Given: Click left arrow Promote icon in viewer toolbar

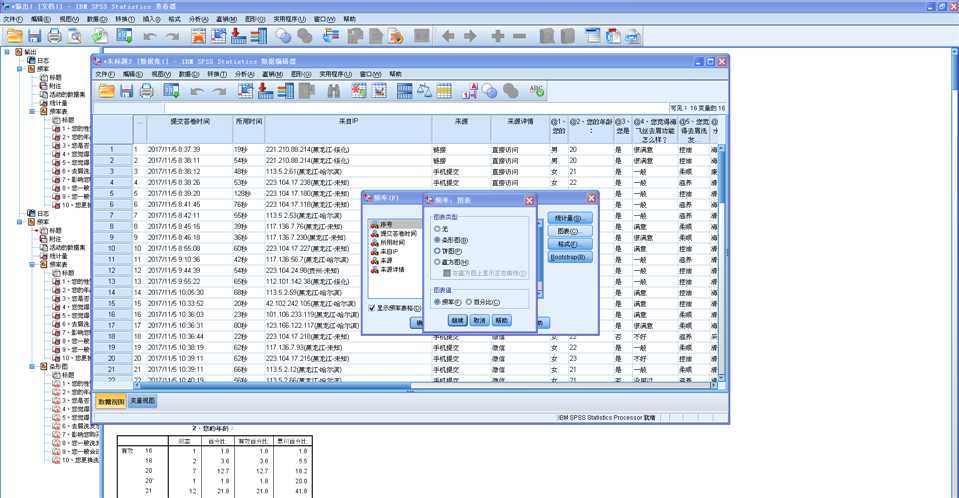Looking at the screenshot, I should (448, 36).
